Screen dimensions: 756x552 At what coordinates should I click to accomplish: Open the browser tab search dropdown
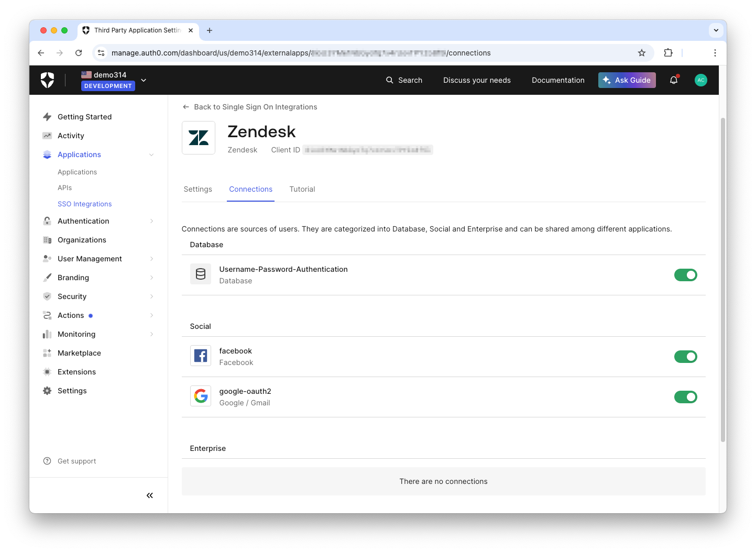(x=716, y=30)
